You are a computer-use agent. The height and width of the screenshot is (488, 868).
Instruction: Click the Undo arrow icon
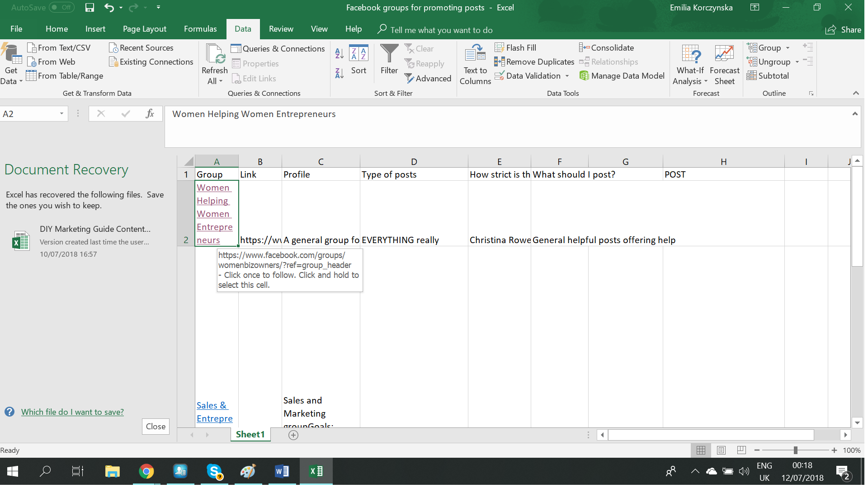(109, 8)
